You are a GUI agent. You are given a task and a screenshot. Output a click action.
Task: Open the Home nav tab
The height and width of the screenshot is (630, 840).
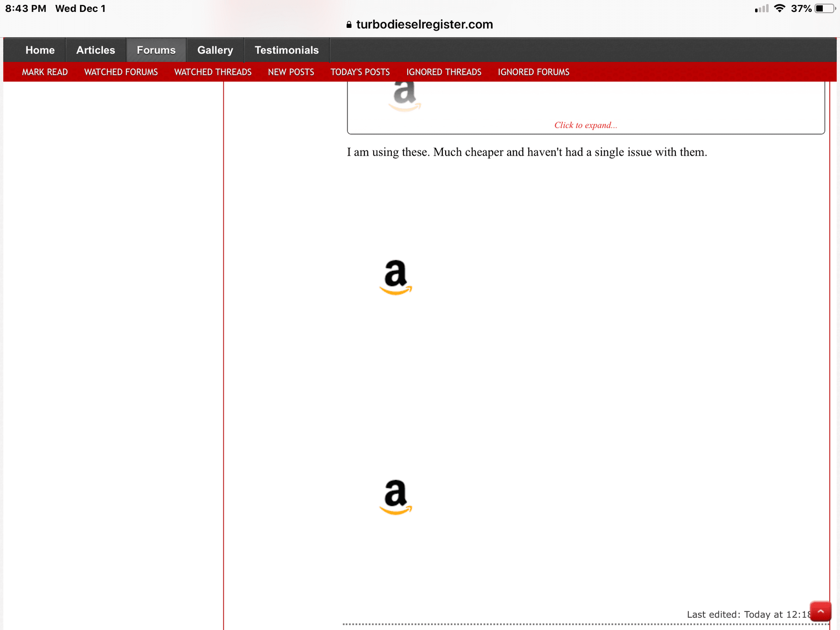pyautogui.click(x=40, y=50)
